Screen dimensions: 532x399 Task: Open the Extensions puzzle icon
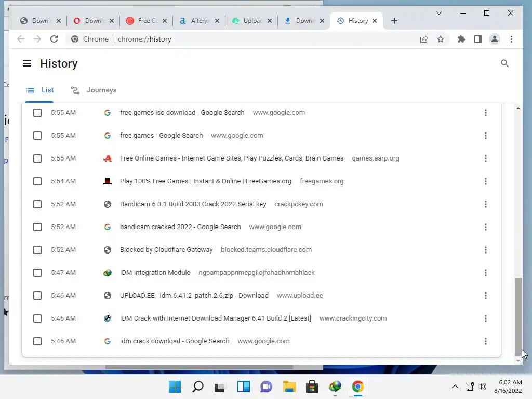click(461, 39)
